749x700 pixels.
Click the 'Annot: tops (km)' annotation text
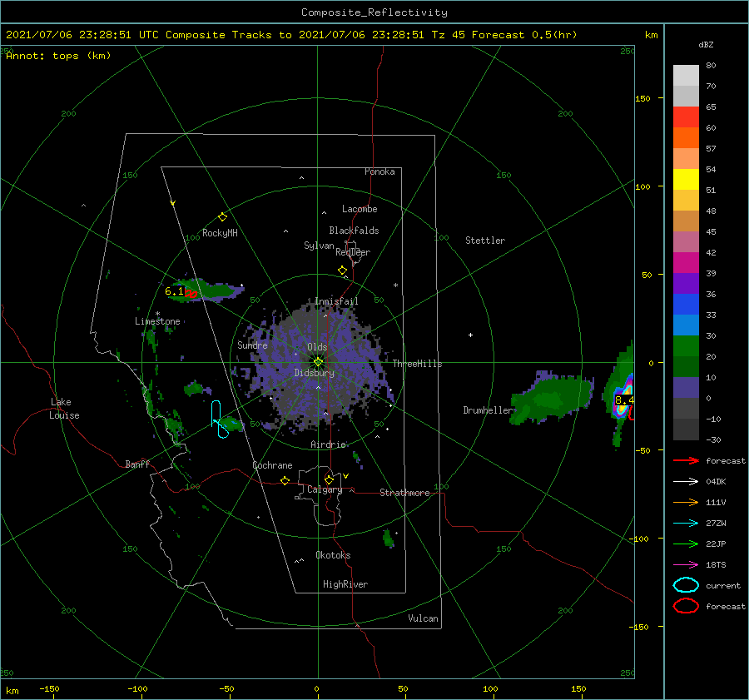[58, 56]
